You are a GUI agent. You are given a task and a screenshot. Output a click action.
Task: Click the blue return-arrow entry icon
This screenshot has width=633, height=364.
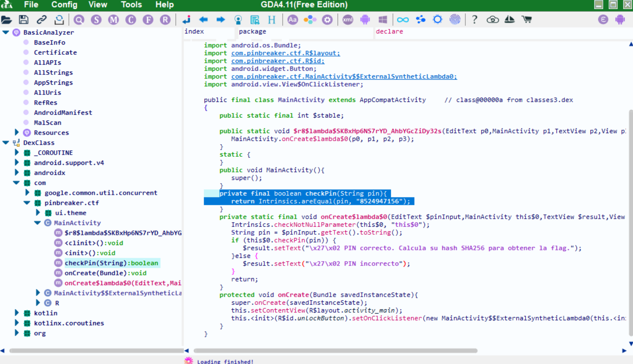click(187, 20)
